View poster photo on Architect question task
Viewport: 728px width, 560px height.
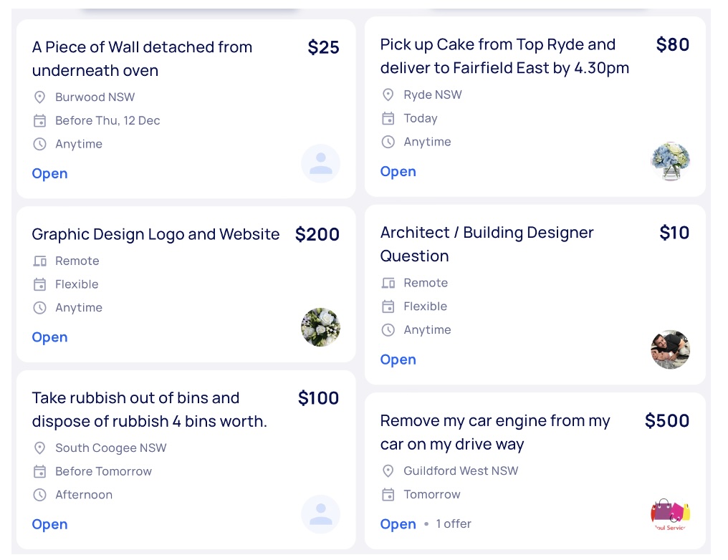(x=670, y=349)
